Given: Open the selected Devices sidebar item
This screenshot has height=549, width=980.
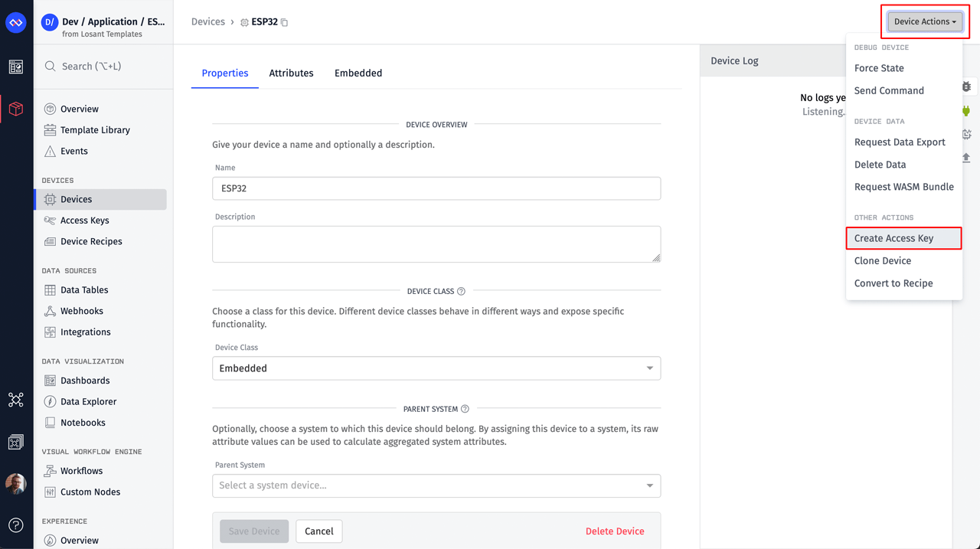Looking at the screenshot, I should (x=100, y=200).
